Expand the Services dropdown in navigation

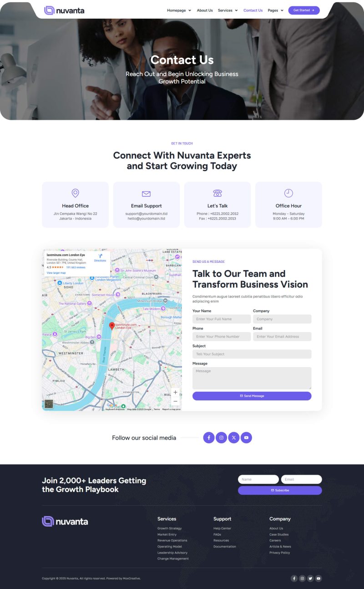click(227, 10)
